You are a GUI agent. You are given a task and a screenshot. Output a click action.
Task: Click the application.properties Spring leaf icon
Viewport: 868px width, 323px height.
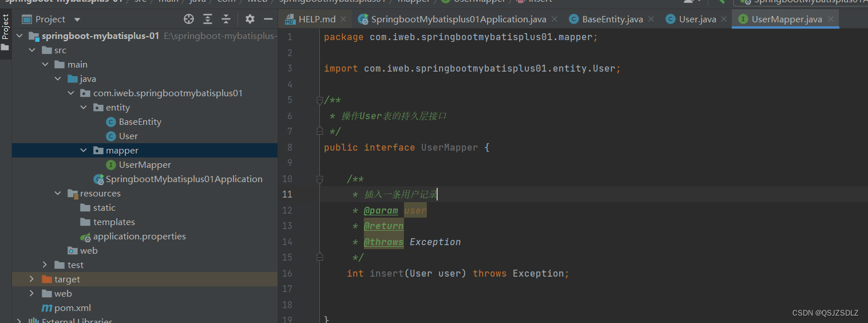pyautogui.click(x=85, y=237)
